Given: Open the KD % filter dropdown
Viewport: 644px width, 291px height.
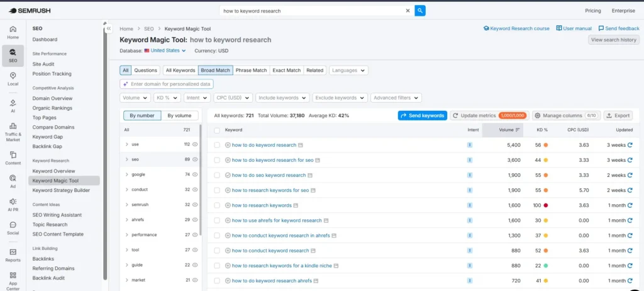Looking at the screenshot, I should pos(167,98).
